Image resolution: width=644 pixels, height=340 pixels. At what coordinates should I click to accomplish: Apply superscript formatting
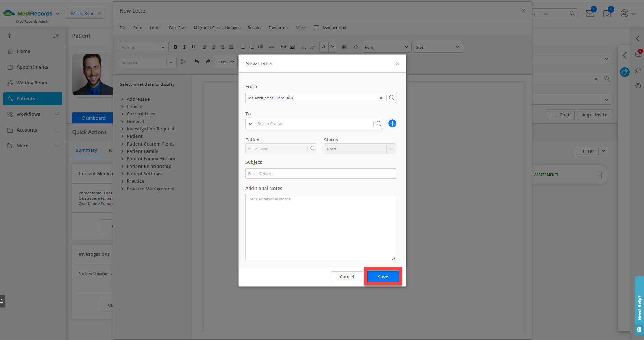click(313, 47)
